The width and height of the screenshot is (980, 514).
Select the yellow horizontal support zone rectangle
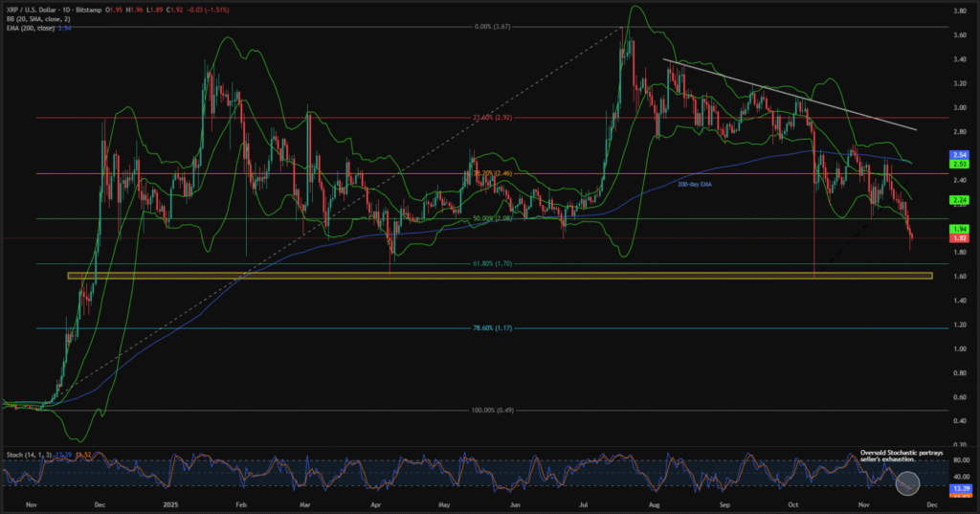[500, 275]
